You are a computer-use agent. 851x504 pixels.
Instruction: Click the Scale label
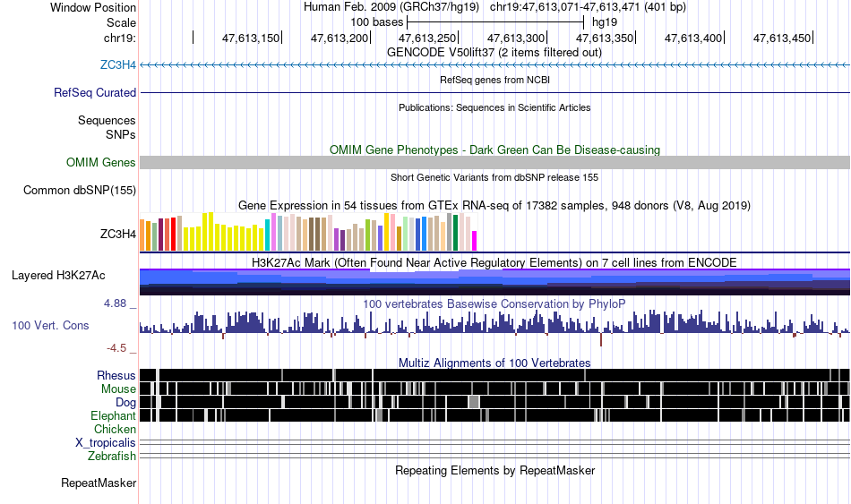tap(121, 22)
